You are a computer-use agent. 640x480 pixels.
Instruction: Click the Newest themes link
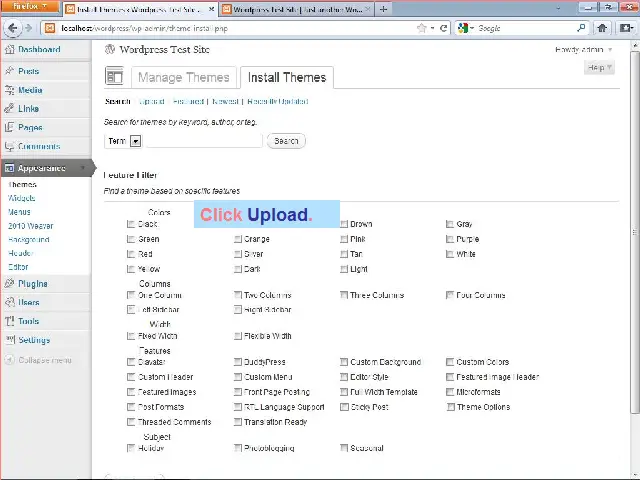tap(225, 101)
